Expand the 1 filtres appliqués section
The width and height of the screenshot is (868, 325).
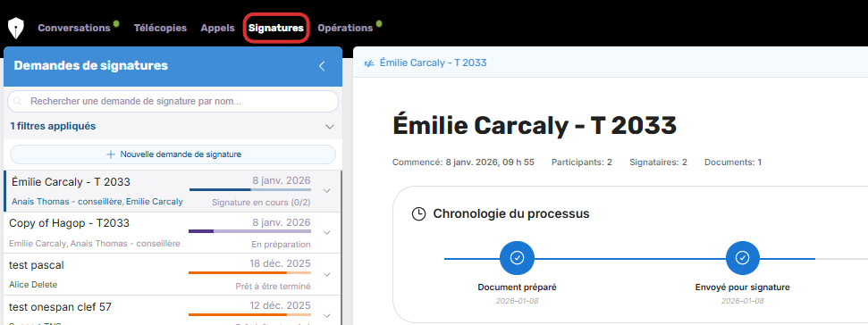tap(173, 126)
